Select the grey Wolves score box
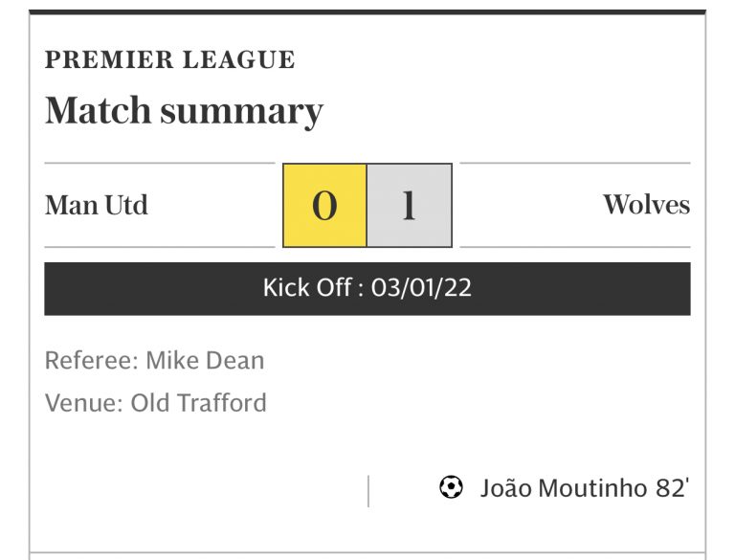Screen dimensions: 735x560 409,206
